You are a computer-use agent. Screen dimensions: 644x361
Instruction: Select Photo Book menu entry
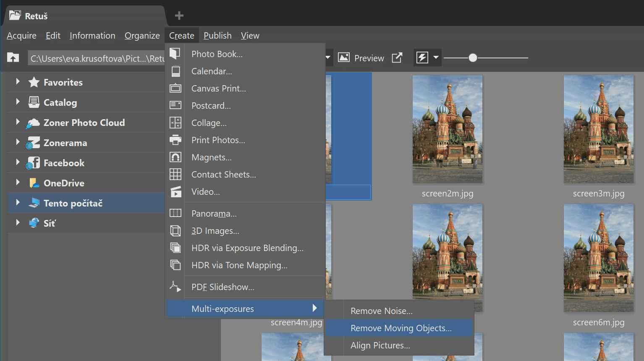coord(245,54)
